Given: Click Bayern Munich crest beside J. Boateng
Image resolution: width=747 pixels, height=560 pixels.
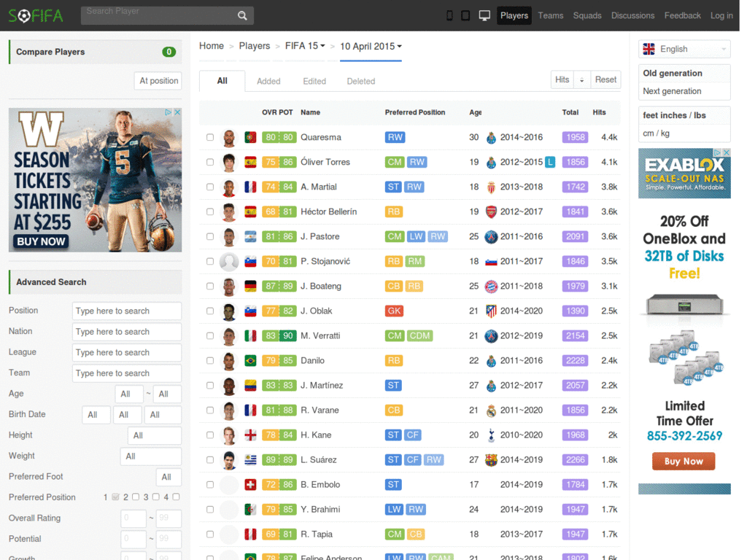Looking at the screenshot, I should [x=491, y=287].
